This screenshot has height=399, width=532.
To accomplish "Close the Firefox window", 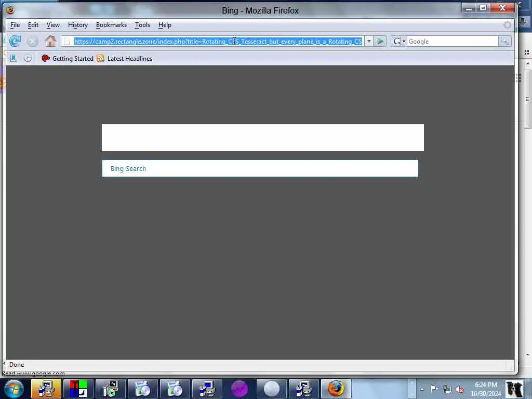I will (x=502, y=8).
